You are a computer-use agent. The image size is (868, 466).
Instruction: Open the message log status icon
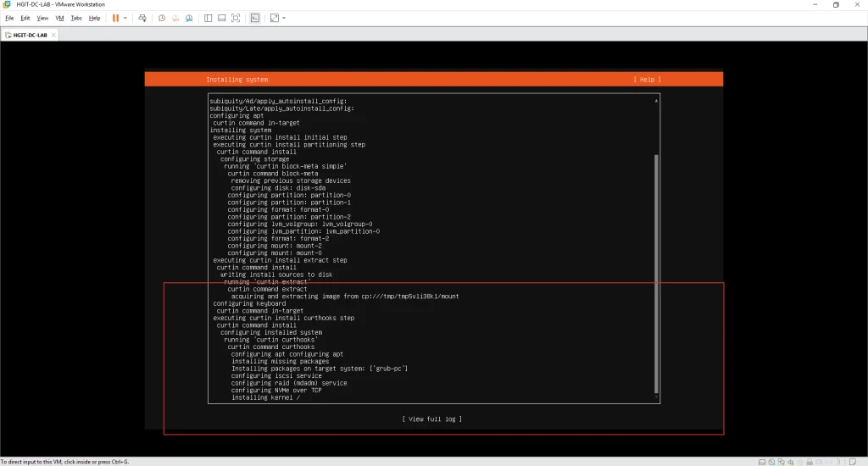click(x=853, y=462)
